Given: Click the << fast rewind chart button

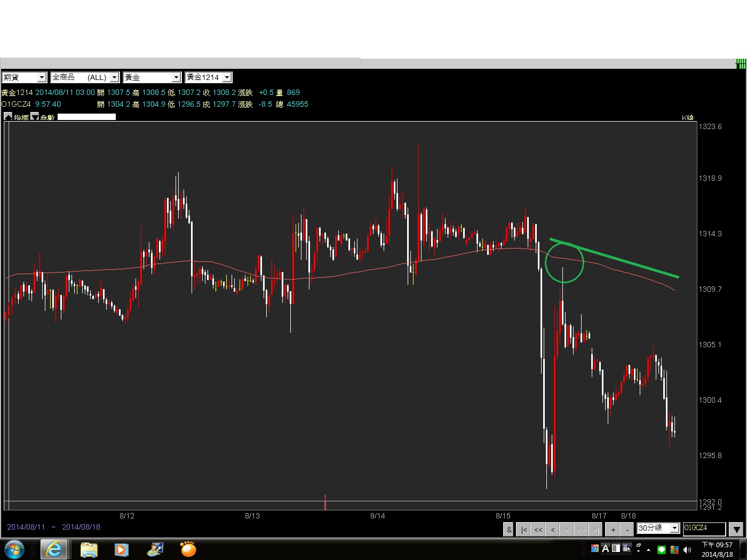Looking at the screenshot, I should [x=538, y=529].
